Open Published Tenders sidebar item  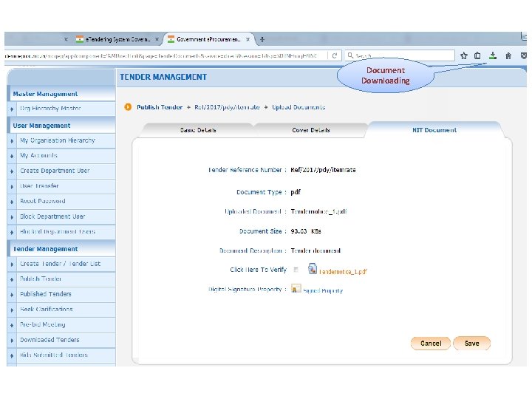46,294
